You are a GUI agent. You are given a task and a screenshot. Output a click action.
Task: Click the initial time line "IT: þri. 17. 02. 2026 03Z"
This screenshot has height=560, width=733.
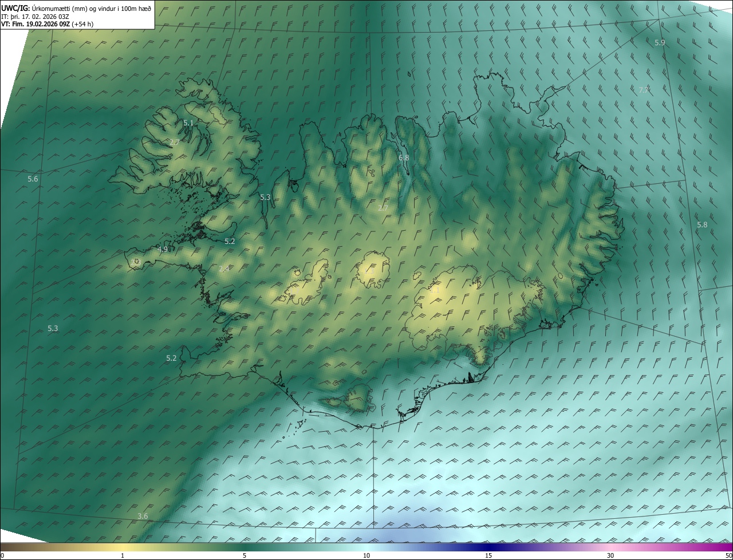(x=35, y=17)
